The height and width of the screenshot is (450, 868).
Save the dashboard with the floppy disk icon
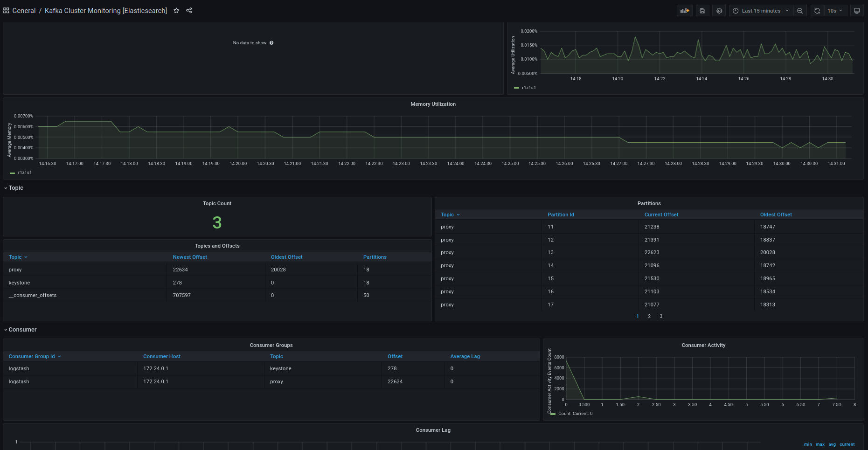click(702, 11)
